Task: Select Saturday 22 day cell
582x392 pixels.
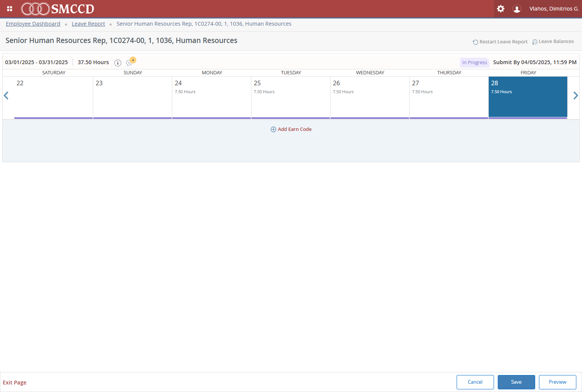Action: point(54,98)
